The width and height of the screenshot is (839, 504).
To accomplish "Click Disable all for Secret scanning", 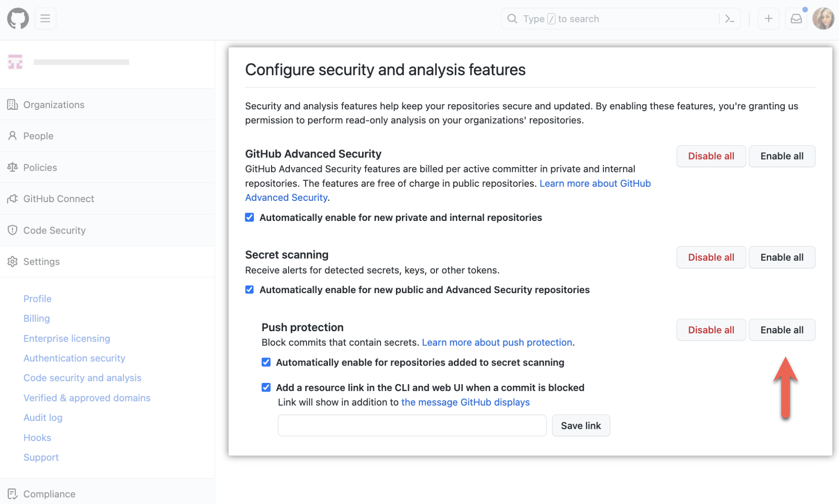I will [x=711, y=257].
